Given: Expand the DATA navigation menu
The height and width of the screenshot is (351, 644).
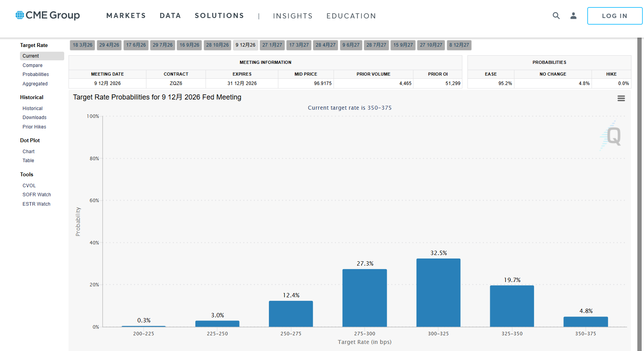Looking at the screenshot, I should (x=170, y=16).
